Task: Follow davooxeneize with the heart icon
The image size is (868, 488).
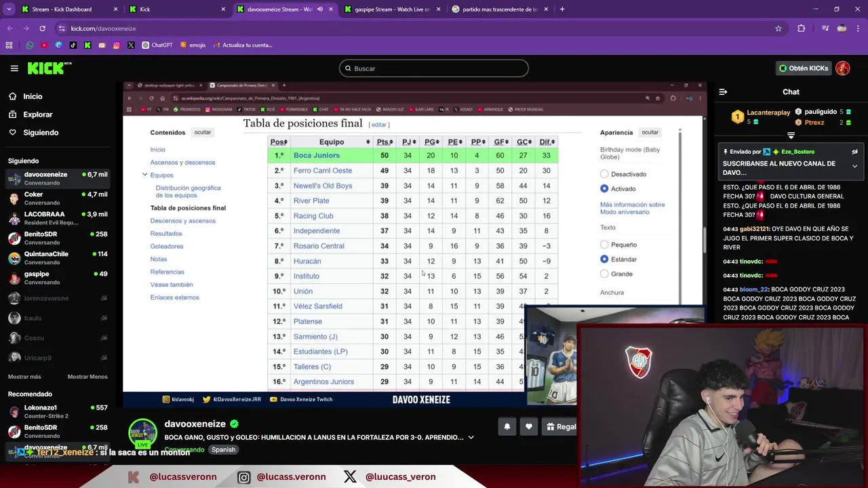Action: click(528, 427)
